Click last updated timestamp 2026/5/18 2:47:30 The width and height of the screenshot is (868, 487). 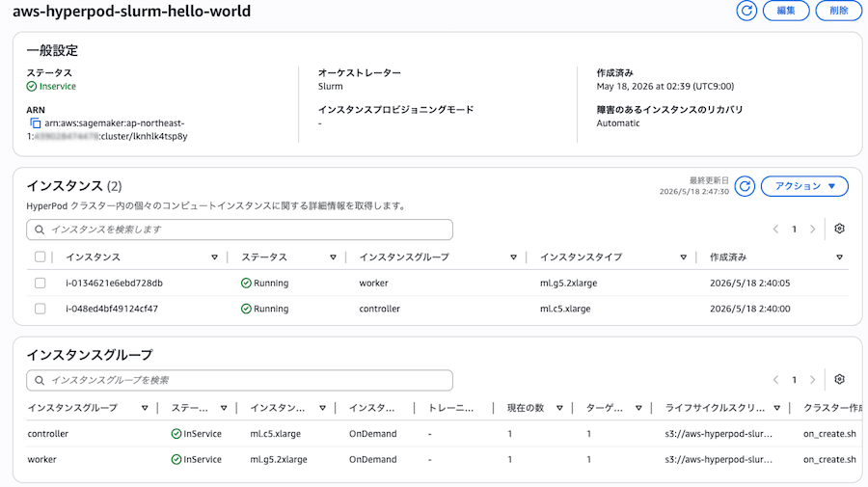(x=694, y=192)
